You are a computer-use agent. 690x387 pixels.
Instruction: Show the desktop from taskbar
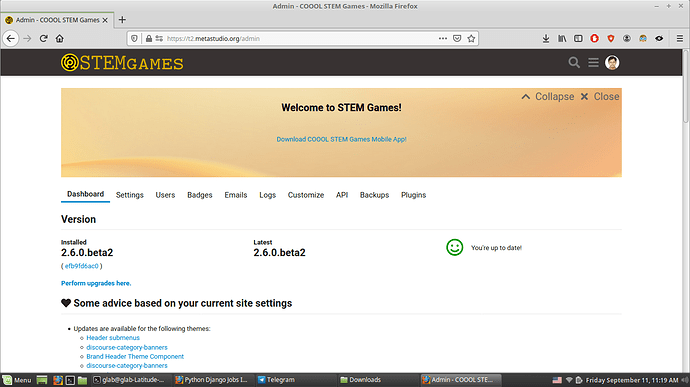coord(42,380)
